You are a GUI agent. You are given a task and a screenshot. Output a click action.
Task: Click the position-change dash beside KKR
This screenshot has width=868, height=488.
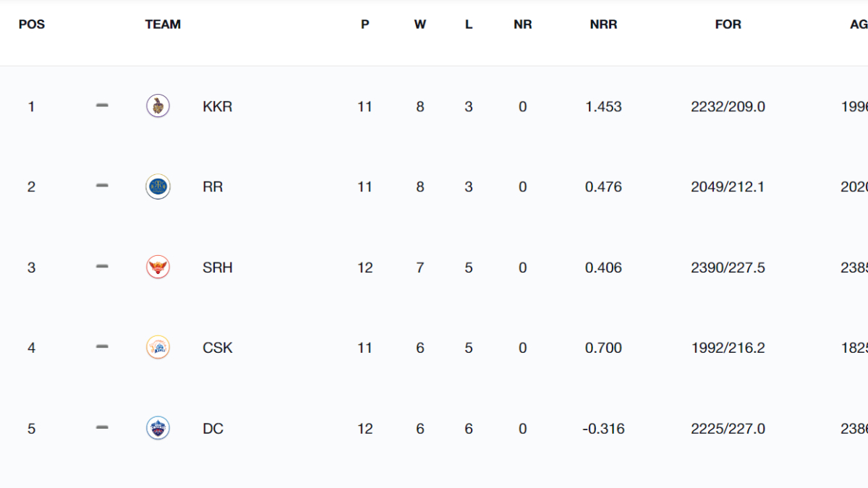pos(102,106)
